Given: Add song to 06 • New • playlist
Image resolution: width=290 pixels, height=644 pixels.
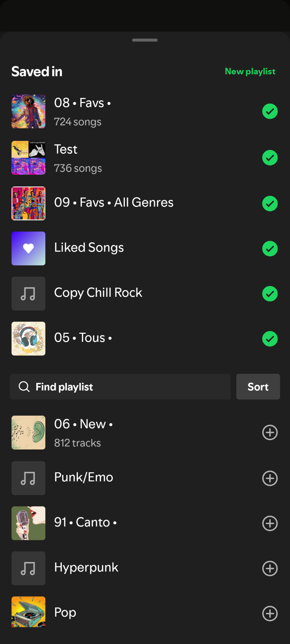Looking at the screenshot, I should (x=270, y=432).
